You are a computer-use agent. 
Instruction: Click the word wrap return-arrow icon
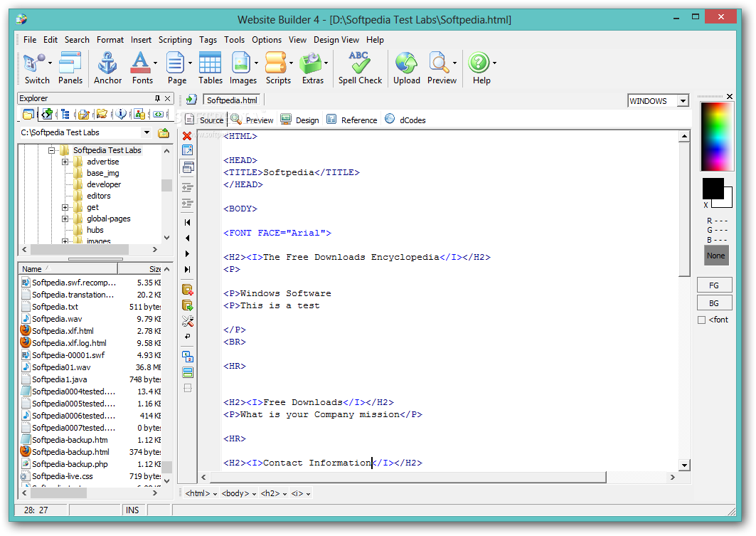pos(188,336)
